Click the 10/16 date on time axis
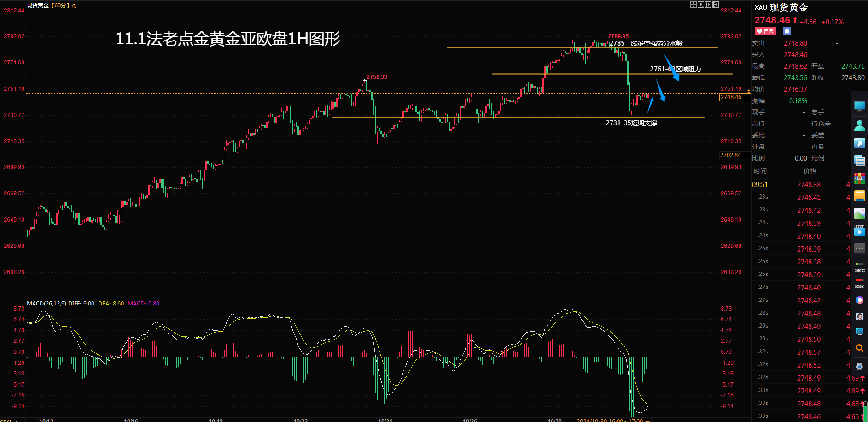This screenshot has height=422, width=868. pos(131,420)
